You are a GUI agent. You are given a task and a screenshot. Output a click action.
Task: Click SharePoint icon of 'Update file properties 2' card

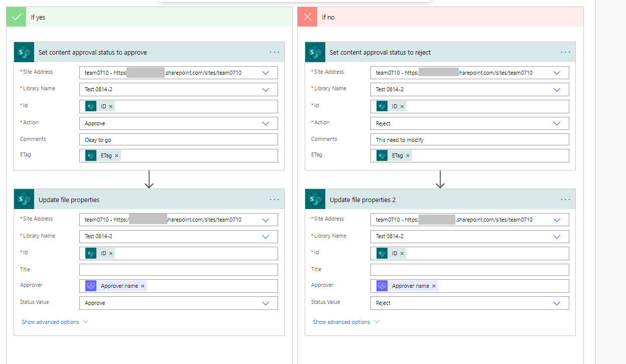(315, 200)
